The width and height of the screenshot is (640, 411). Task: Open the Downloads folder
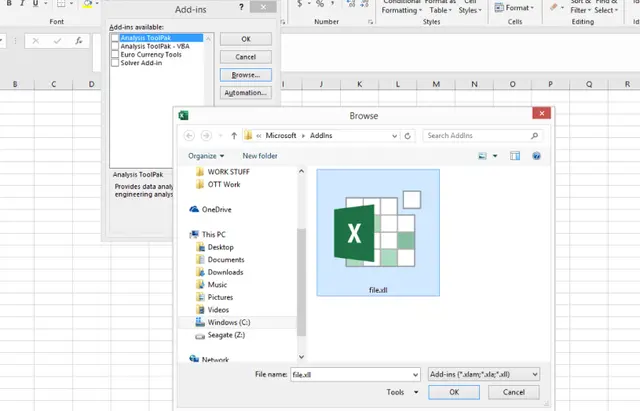[220, 272]
